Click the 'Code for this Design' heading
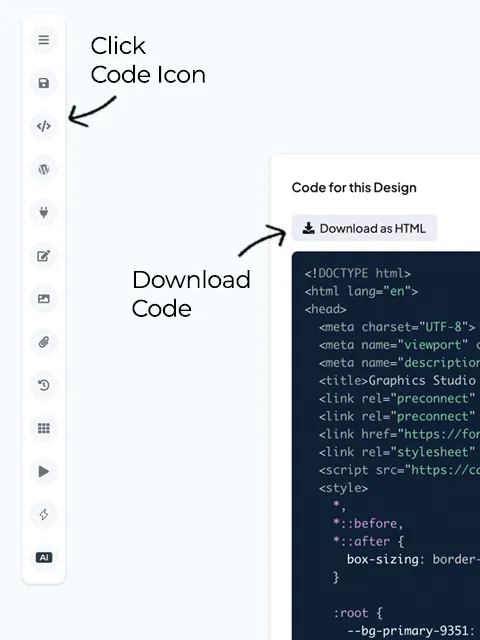This screenshot has width=480, height=640. pos(354,187)
